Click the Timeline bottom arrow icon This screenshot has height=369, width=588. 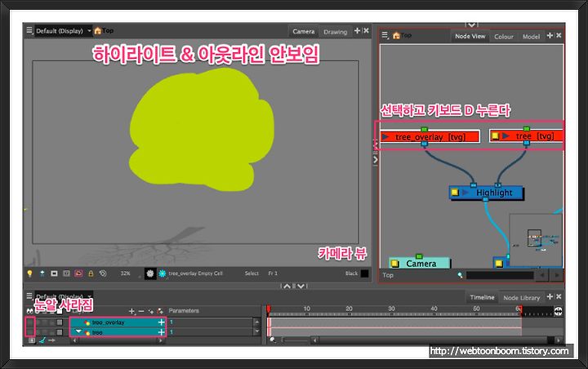(x=51, y=340)
